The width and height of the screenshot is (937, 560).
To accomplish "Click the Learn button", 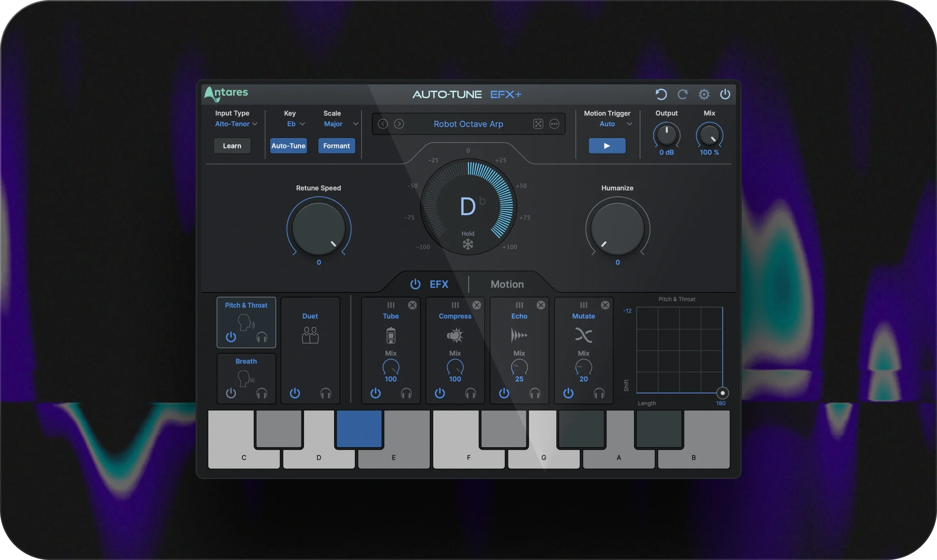I will pos(232,146).
